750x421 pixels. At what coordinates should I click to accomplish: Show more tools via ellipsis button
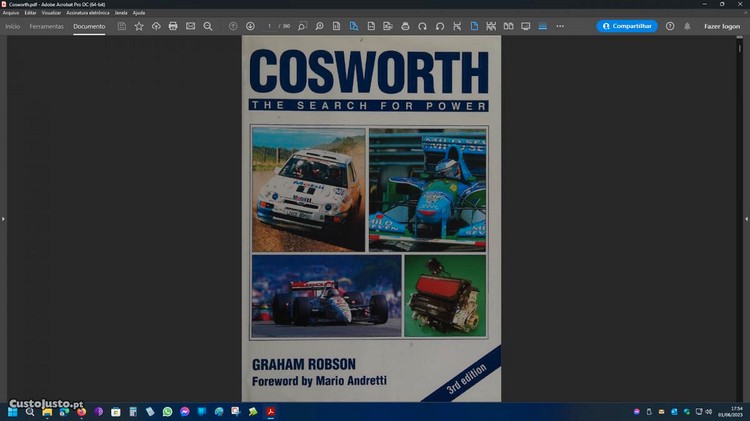pyautogui.click(x=559, y=26)
